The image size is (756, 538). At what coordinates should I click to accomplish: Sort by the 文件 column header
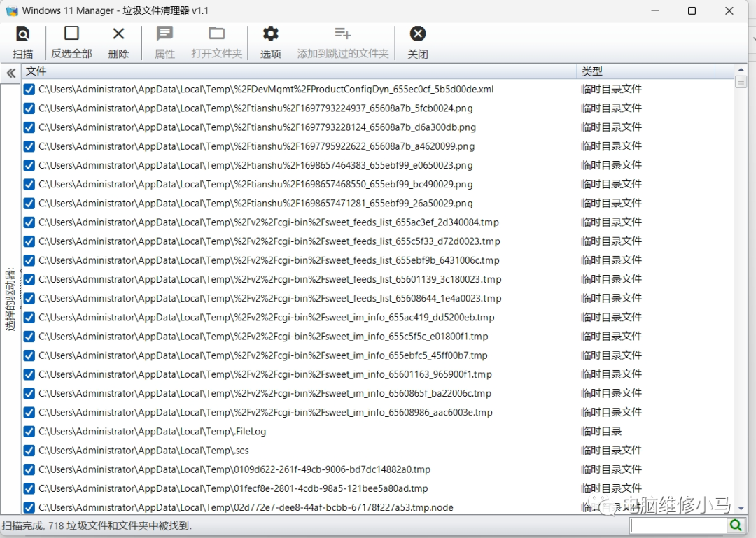299,71
